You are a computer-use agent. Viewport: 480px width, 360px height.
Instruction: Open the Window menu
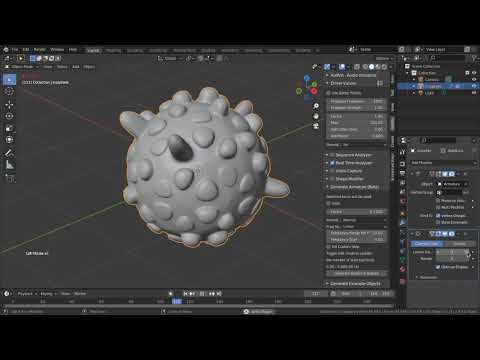[x=57, y=50]
